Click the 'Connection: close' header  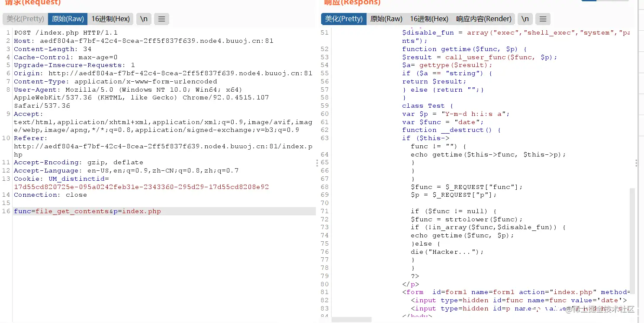(x=50, y=195)
